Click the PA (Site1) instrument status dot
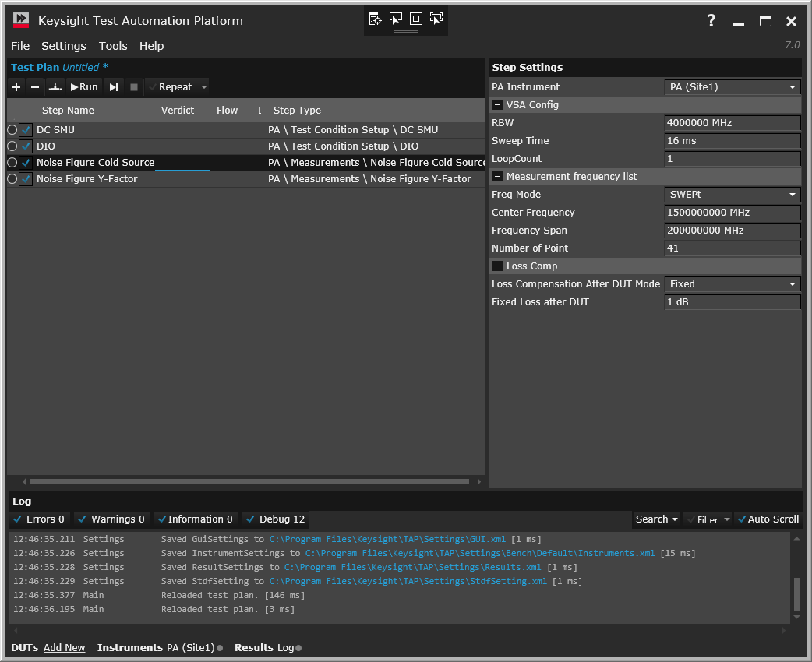The width and height of the screenshot is (812, 662). [220, 648]
